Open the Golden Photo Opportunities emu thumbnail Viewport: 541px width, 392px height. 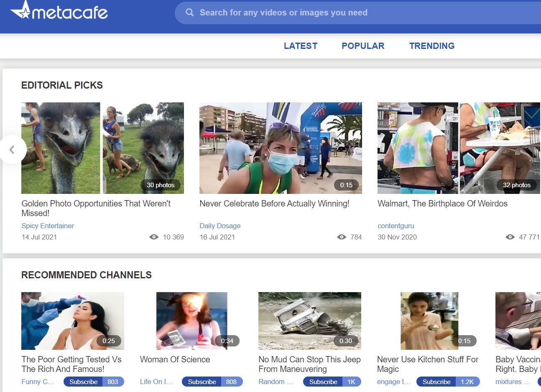[x=102, y=148]
